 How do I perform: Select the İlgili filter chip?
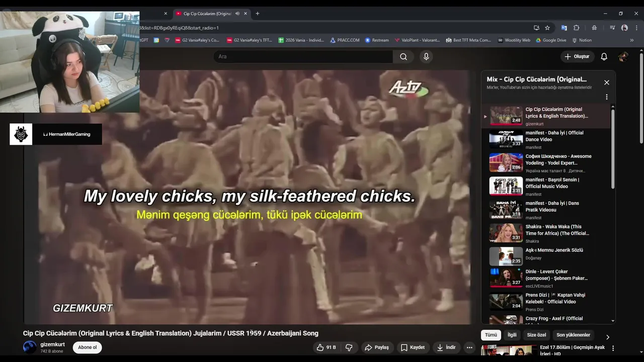(512, 335)
